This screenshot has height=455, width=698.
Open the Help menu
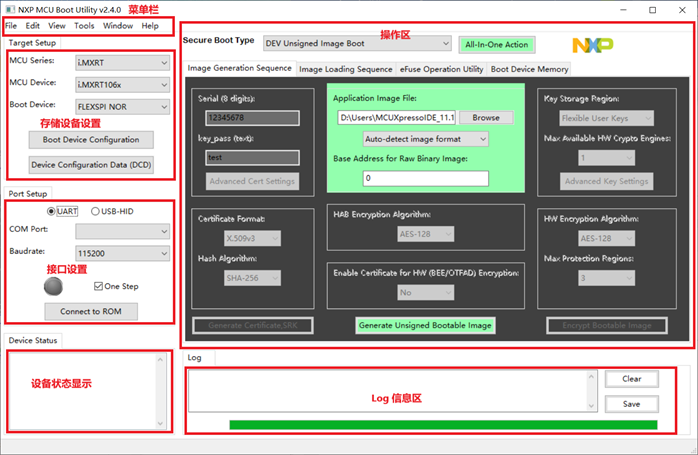pos(150,26)
